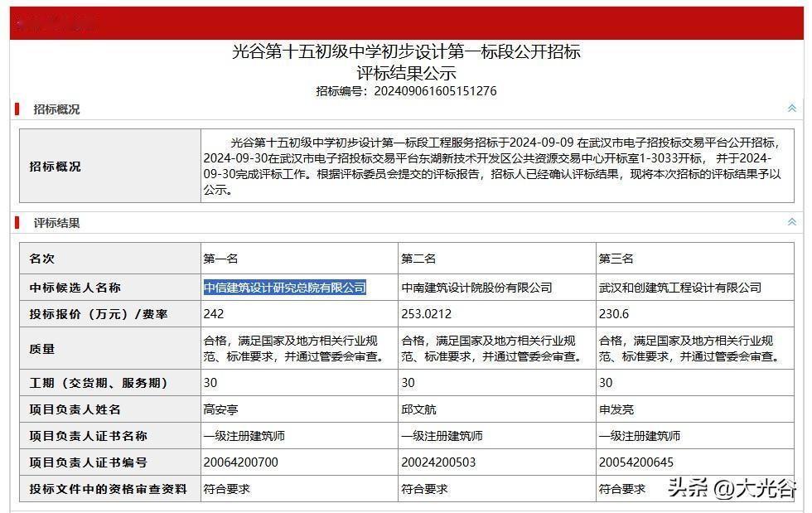Click certificate number 20054200645
The image size is (812, 513).
[x=636, y=462]
